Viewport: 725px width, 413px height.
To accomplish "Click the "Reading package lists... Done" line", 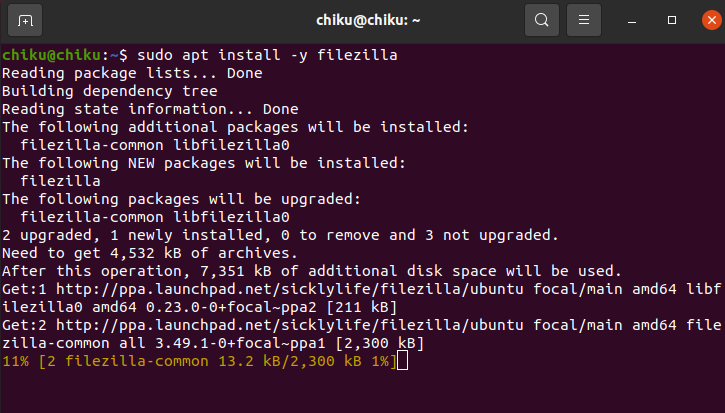I will click(x=132, y=73).
